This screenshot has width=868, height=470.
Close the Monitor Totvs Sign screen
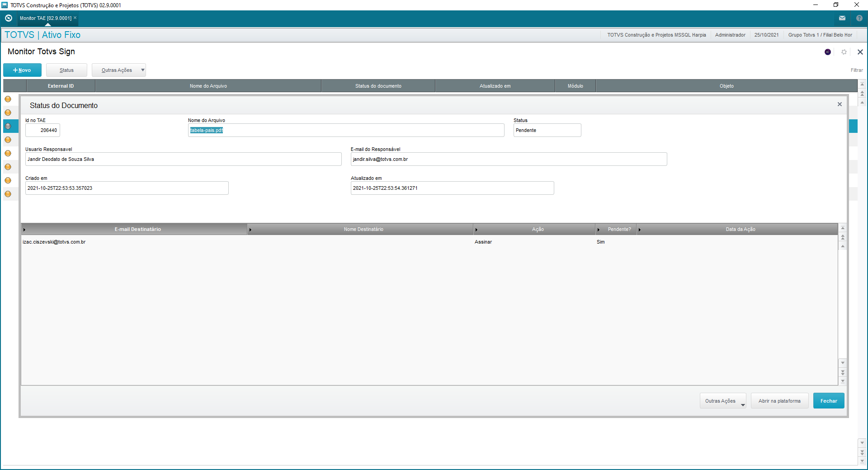[x=860, y=52]
